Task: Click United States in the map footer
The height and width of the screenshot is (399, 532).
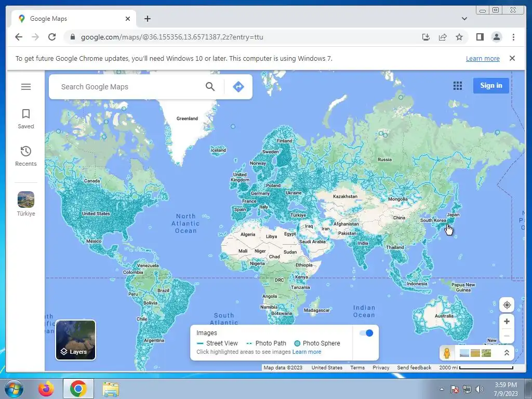Action: click(x=327, y=367)
